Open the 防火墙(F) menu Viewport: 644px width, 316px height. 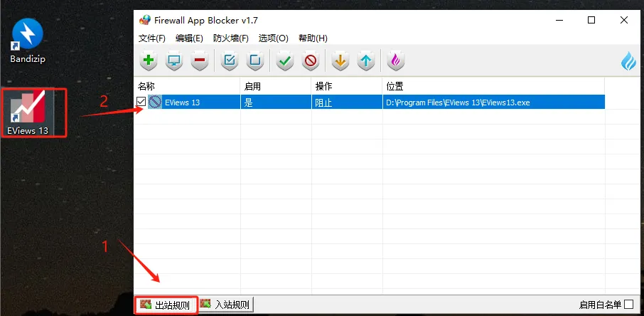click(231, 38)
